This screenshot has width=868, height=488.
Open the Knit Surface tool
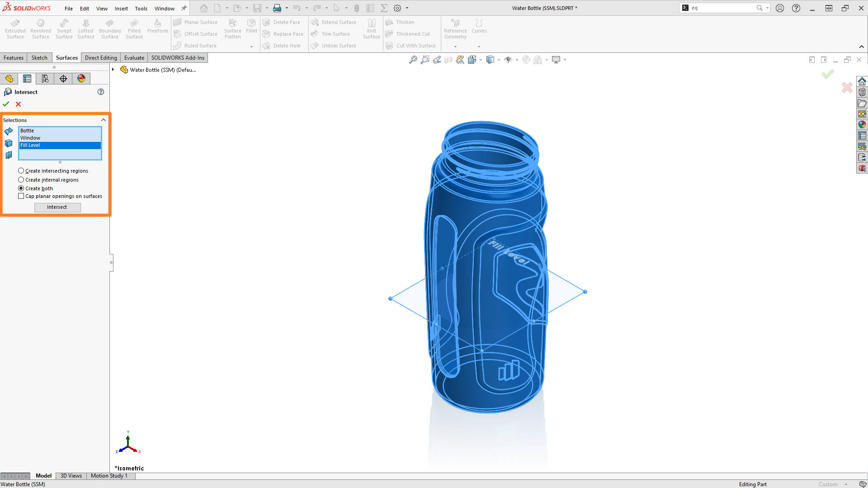371,28
